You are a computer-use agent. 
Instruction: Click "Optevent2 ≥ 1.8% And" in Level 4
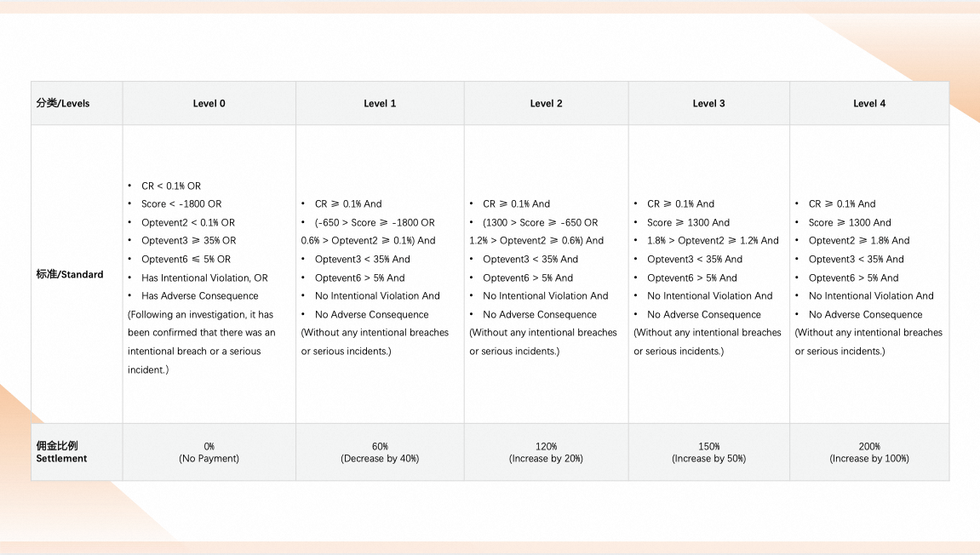point(859,241)
